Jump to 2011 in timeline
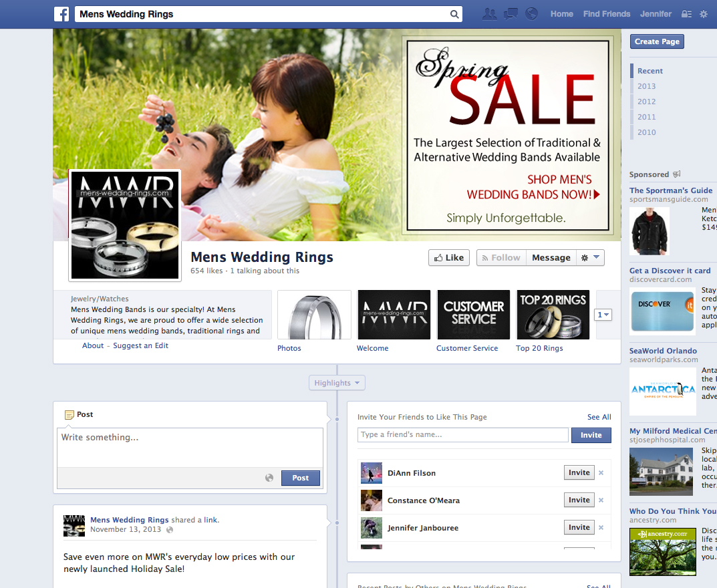Screen dimensions: 717x588 tap(647, 117)
